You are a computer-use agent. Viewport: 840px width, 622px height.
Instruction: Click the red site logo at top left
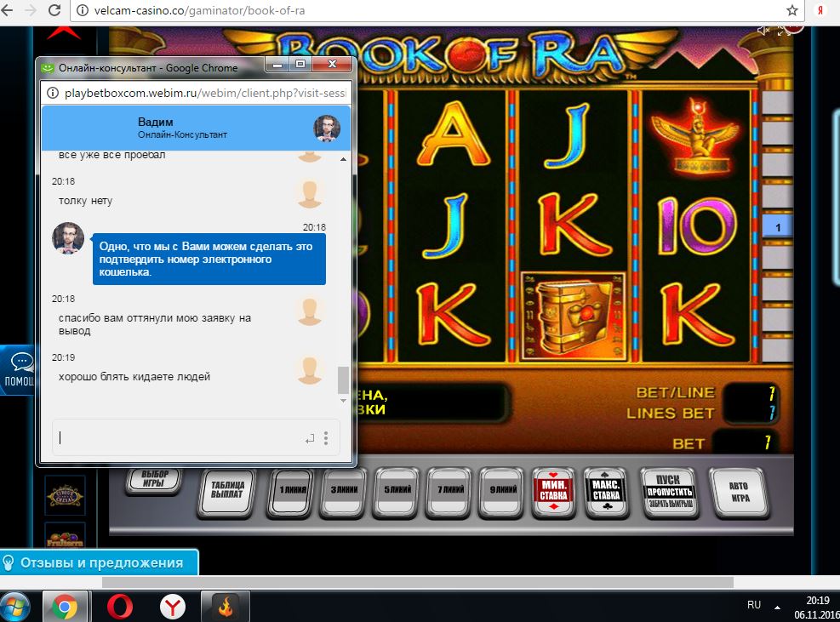64,33
